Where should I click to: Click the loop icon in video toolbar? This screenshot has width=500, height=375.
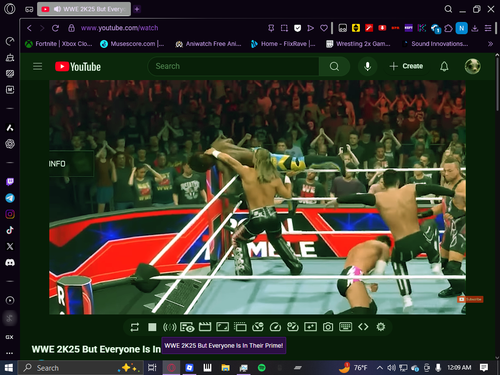coord(135,327)
